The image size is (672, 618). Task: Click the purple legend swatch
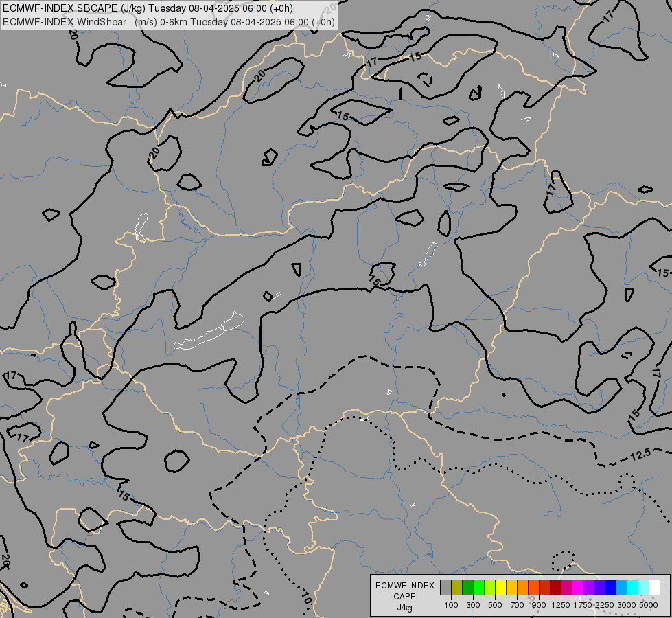[x=588, y=588]
